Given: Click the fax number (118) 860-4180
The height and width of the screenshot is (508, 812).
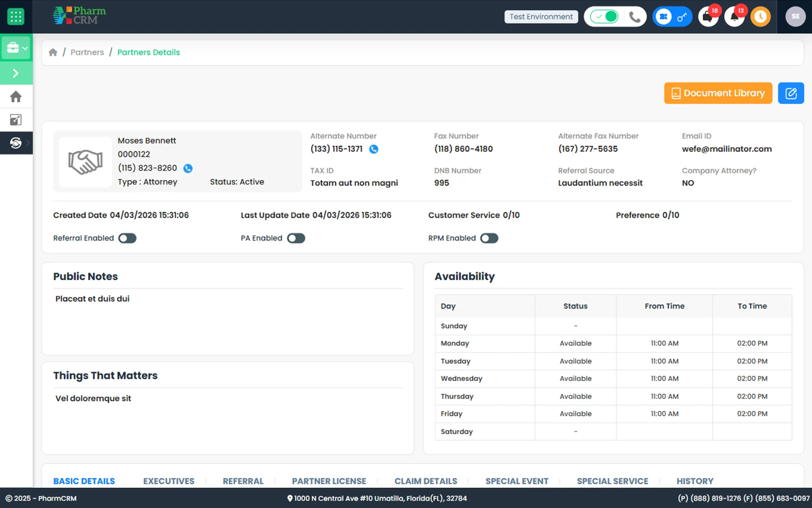Looking at the screenshot, I should pyautogui.click(x=463, y=149).
